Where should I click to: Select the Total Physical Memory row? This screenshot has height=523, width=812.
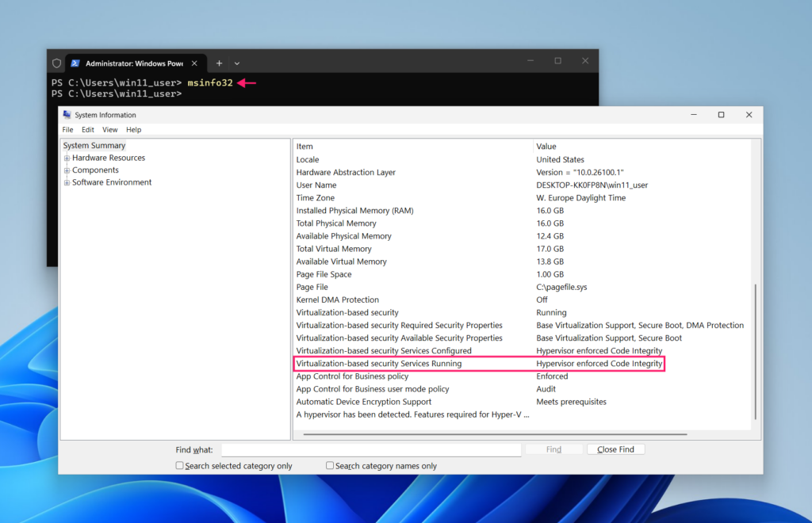click(522, 223)
